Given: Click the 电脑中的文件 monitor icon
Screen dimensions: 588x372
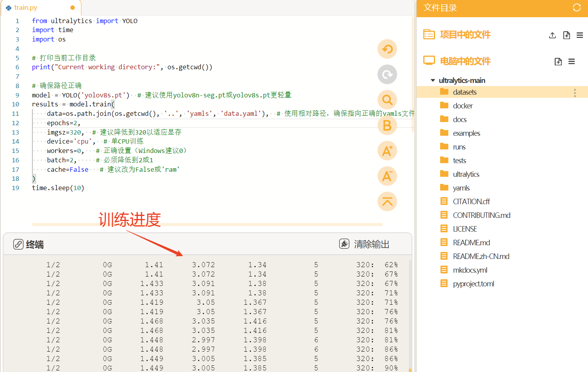Looking at the screenshot, I should pos(429,61).
